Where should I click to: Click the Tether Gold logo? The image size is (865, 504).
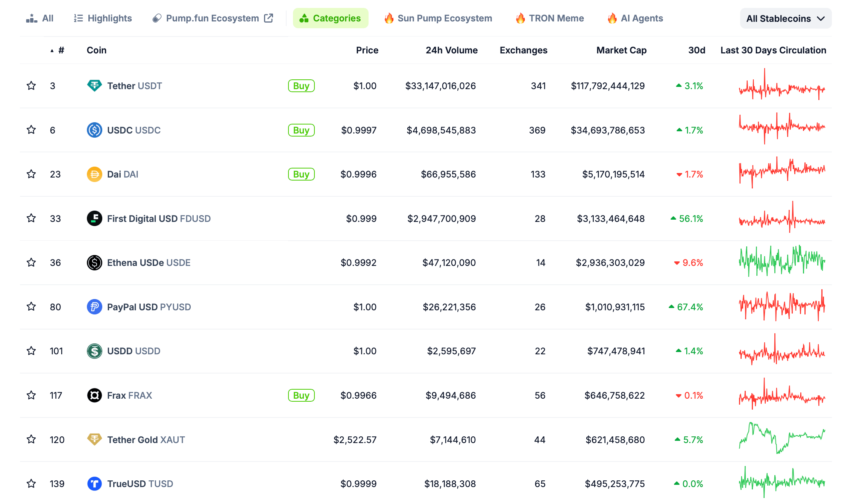tap(94, 439)
